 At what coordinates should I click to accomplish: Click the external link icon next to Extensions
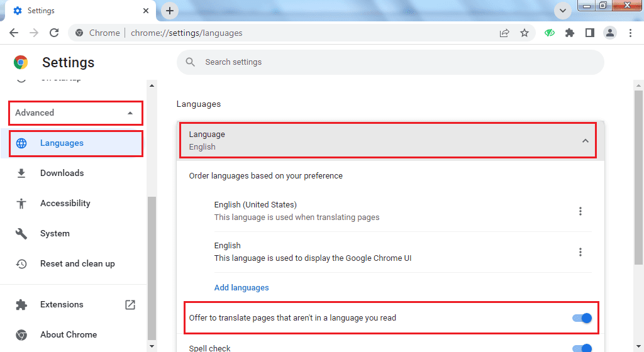tap(130, 304)
